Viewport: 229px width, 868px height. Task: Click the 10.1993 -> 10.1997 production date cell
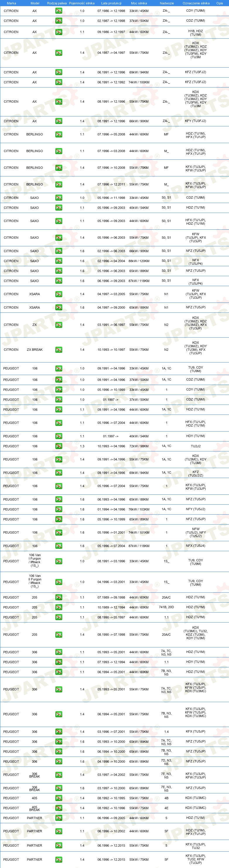(x=111, y=350)
